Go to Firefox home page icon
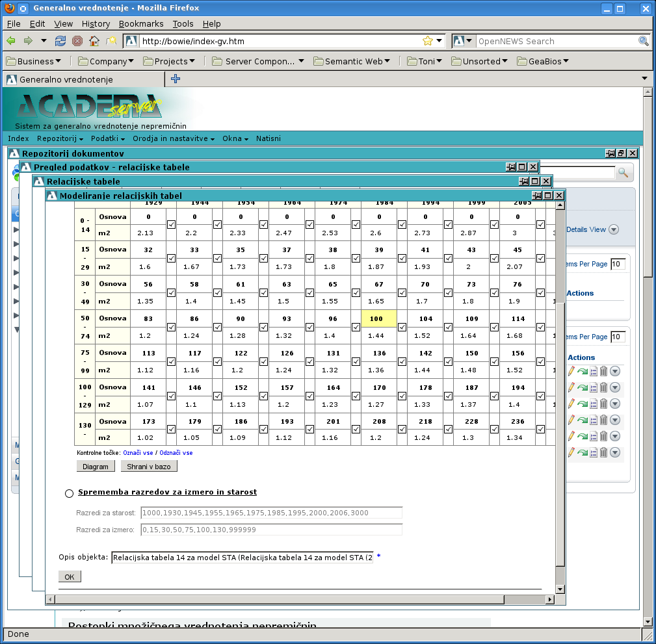 click(x=94, y=41)
